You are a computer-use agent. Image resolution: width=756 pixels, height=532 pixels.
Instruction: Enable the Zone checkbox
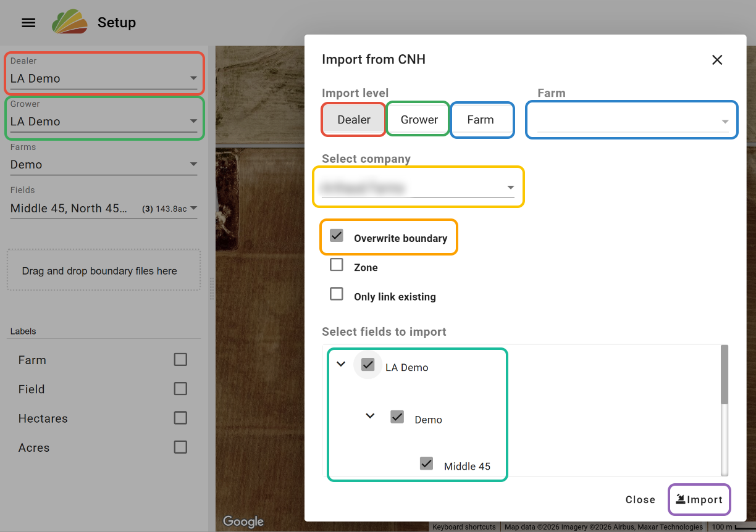[337, 265]
